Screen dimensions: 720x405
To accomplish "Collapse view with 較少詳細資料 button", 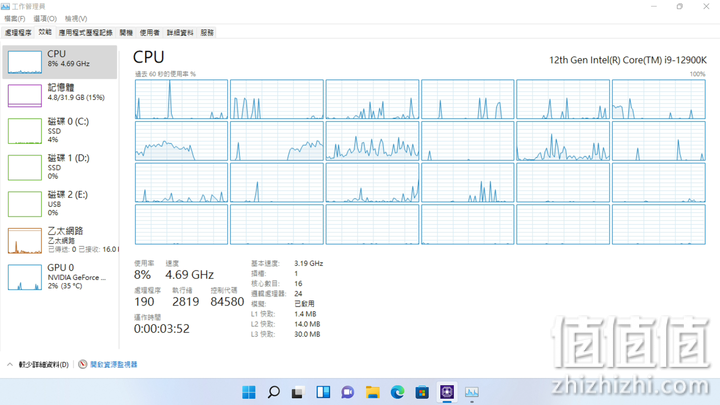I will [x=39, y=365].
